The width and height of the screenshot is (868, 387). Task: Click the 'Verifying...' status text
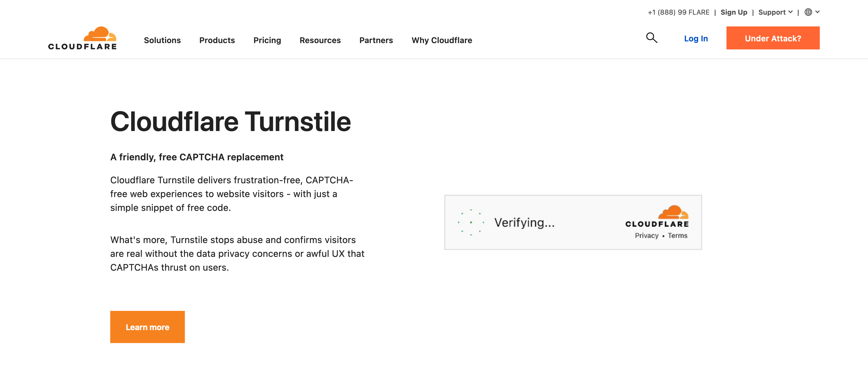(x=524, y=222)
